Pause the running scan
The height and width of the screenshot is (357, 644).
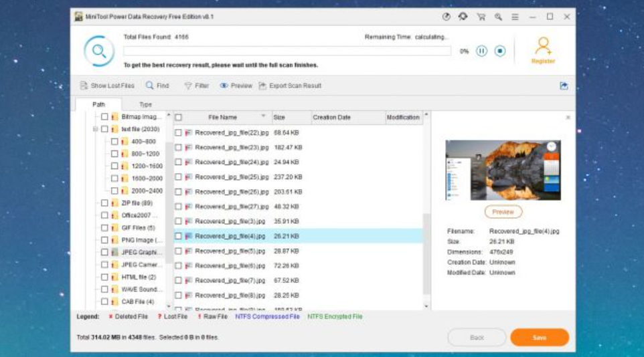tap(481, 51)
